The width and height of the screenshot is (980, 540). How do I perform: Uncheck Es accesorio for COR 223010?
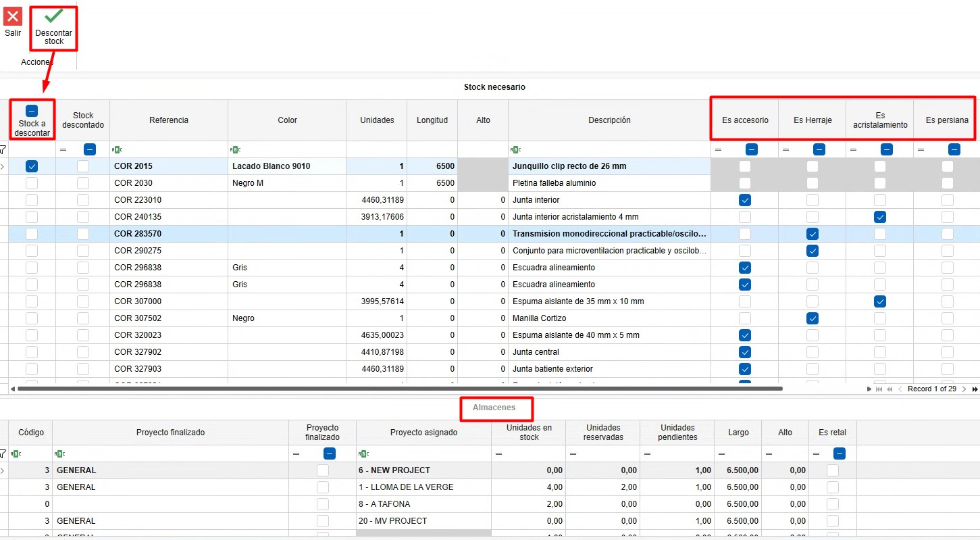tap(745, 200)
